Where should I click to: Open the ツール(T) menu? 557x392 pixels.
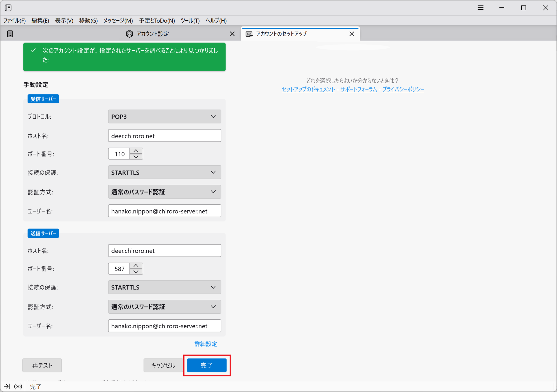point(190,20)
